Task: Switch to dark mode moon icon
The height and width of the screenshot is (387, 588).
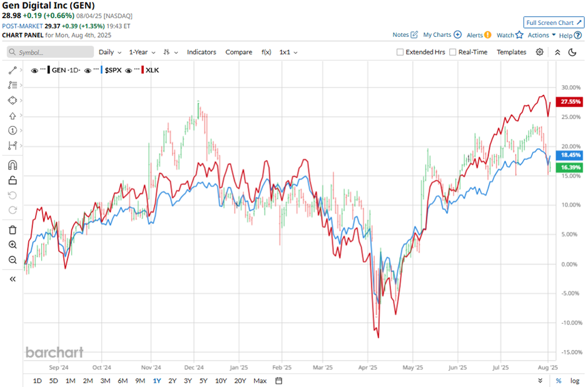Action: (x=572, y=52)
